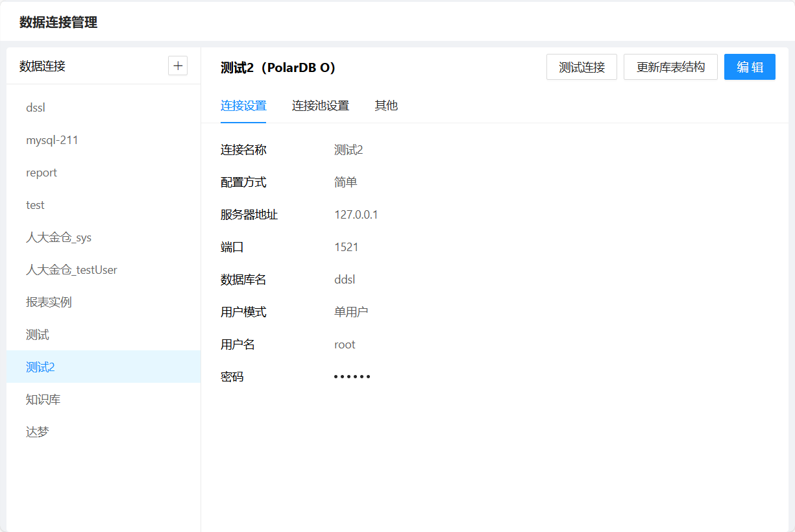Switch to the 连接设置 tab
Image resolution: width=795 pixels, height=532 pixels.
243,106
